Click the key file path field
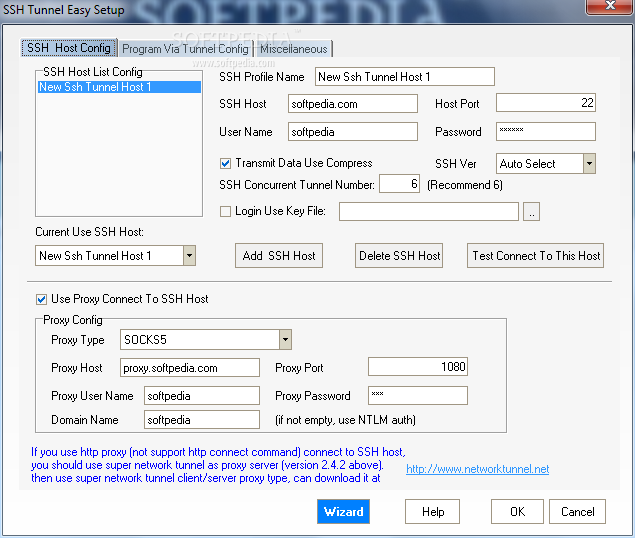Image resolution: width=635 pixels, height=538 pixels. pyautogui.click(x=429, y=211)
